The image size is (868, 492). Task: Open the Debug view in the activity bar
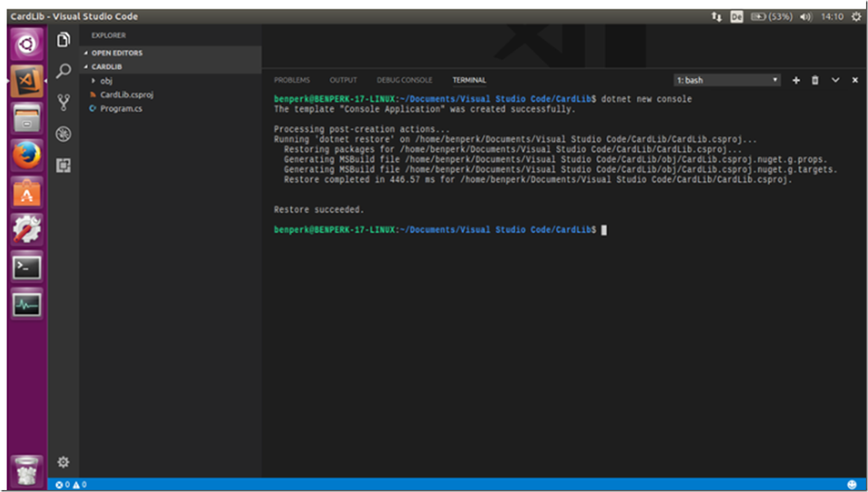(x=63, y=134)
